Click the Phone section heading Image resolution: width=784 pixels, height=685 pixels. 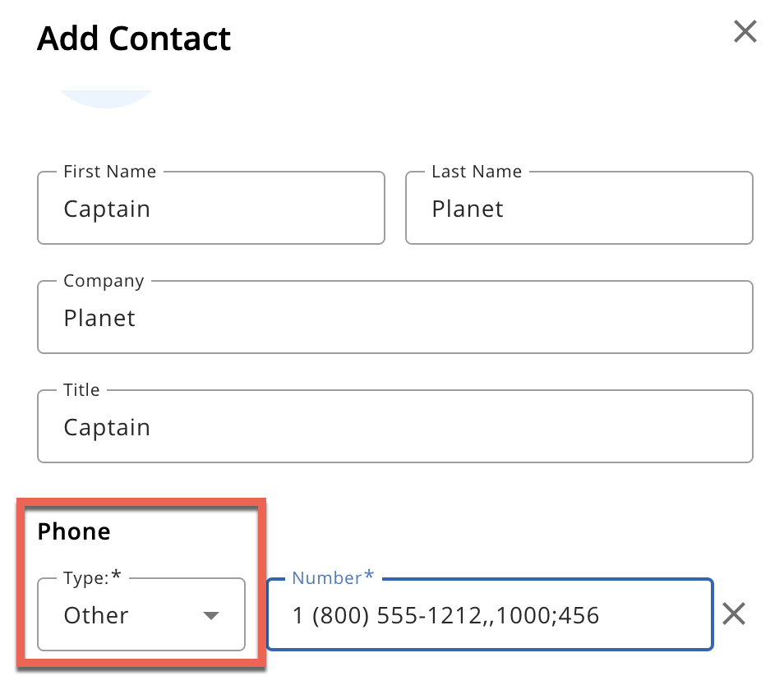point(74,531)
